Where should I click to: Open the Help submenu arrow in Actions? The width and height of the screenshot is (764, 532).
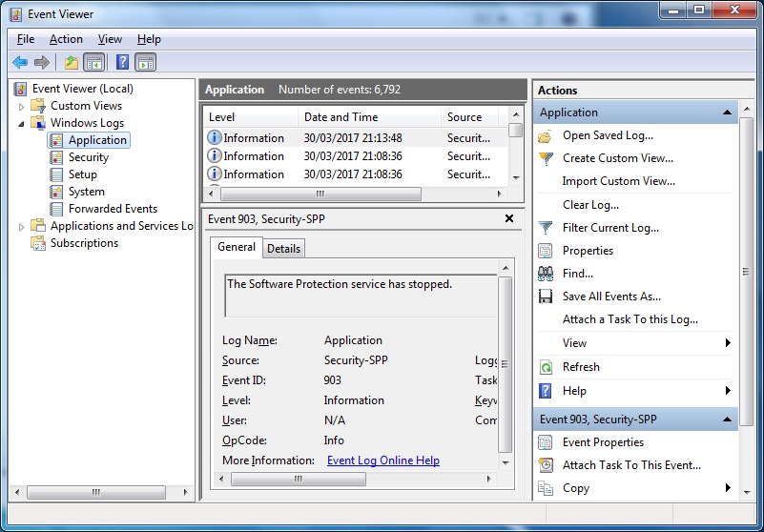point(728,391)
